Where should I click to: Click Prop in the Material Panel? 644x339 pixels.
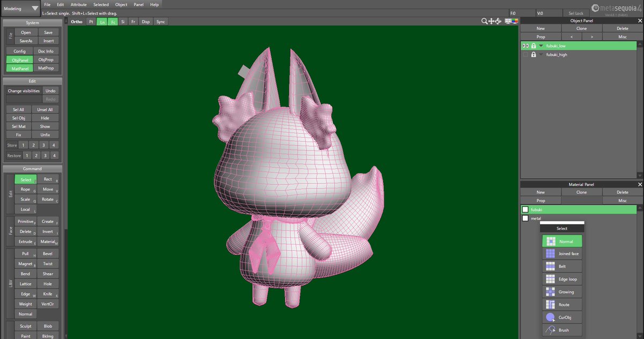[x=541, y=200]
